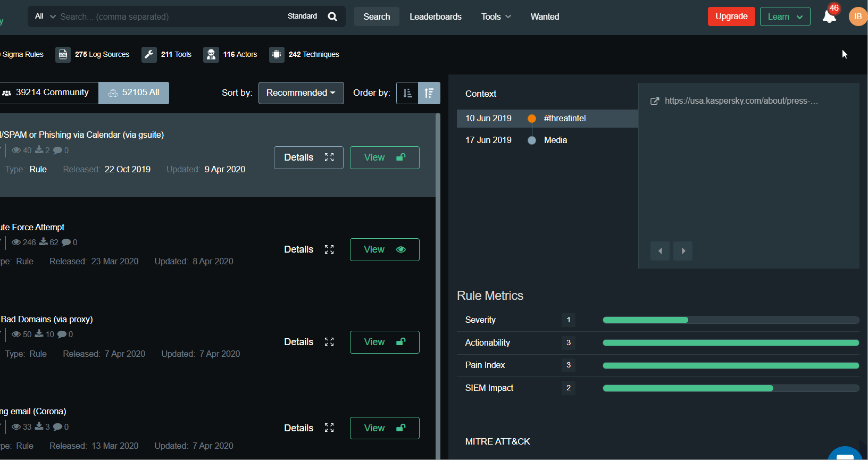Screen dimensions: 868x460
Task: Click the magnifying glass search icon
Action: tap(332, 16)
